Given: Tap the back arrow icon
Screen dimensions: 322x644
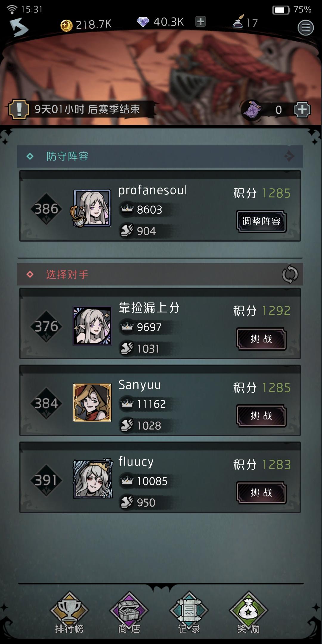Looking at the screenshot, I should pos(18,27).
